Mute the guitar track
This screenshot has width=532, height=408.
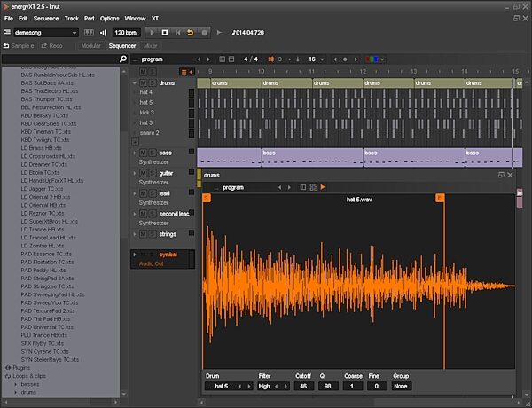143,173
